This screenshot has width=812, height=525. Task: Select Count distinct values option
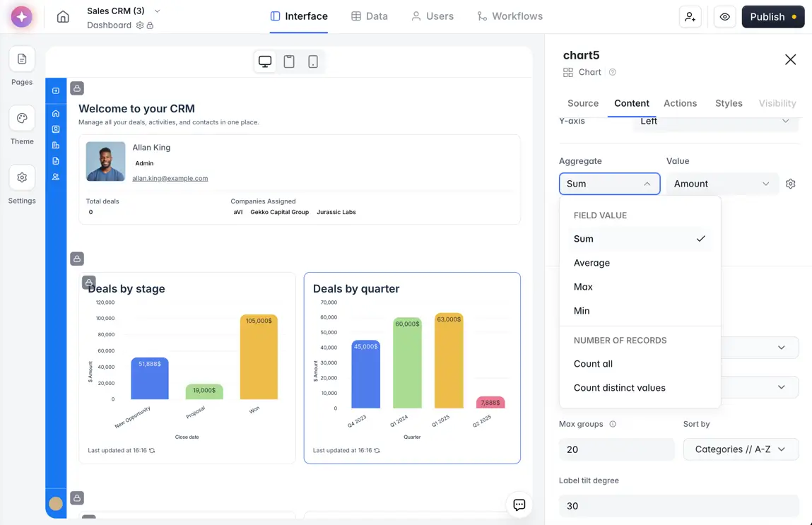coord(640,388)
